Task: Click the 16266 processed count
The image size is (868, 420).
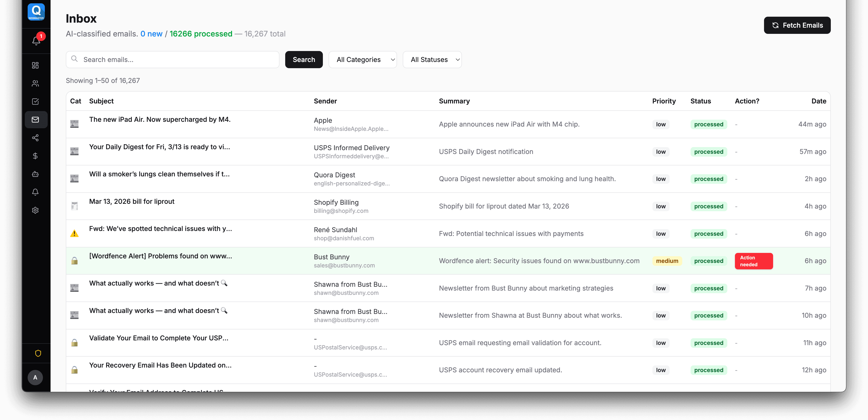Action: (201, 34)
